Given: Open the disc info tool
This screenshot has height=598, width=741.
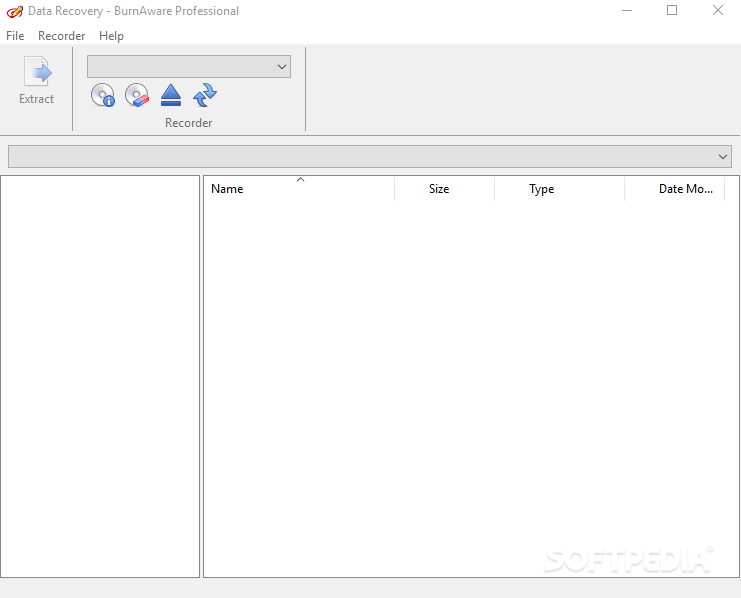Looking at the screenshot, I should [103, 95].
